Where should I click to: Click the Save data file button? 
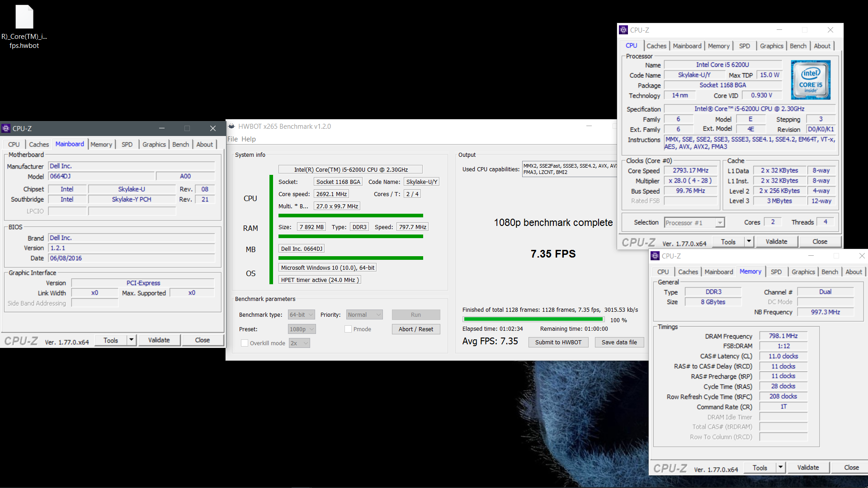(x=619, y=342)
